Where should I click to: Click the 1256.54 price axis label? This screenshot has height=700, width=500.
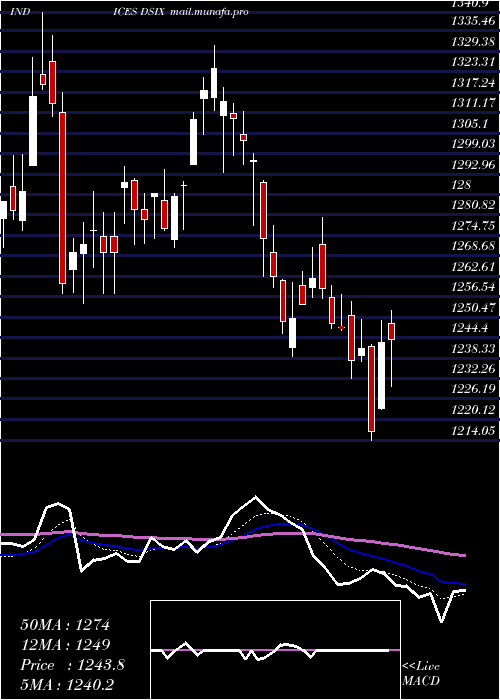pyautogui.click(x=474, y=288)
